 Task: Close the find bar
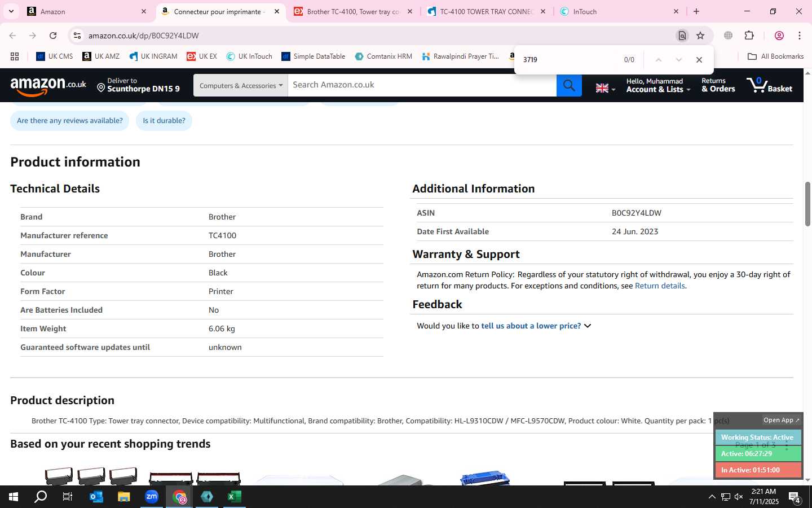pyautogui.click(x=699, y=60)
